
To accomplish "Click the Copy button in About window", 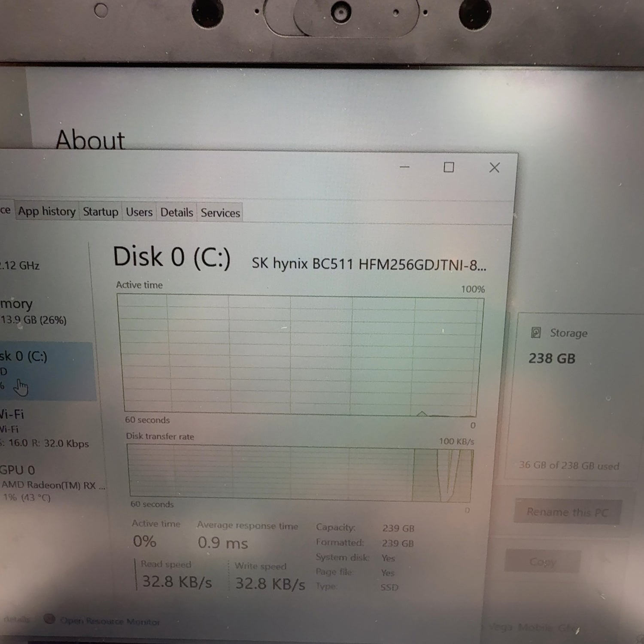I will point(543,562).
